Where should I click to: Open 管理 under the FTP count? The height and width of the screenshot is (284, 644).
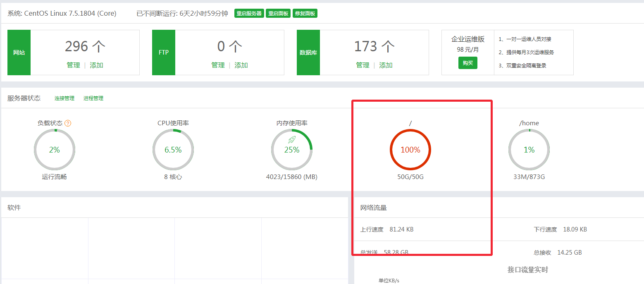(218, 65)
